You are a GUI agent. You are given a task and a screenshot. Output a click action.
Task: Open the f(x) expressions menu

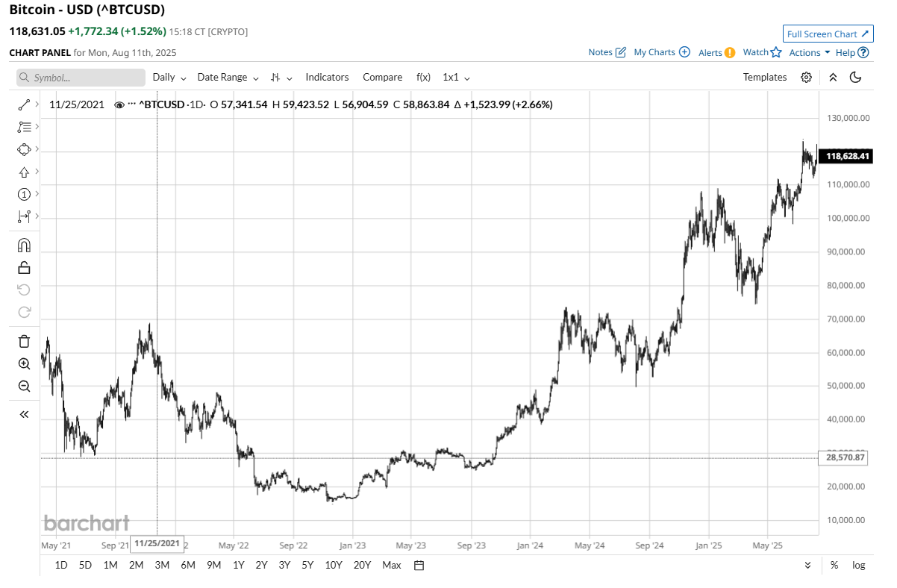pyautogui.click(x=423, y=78)
